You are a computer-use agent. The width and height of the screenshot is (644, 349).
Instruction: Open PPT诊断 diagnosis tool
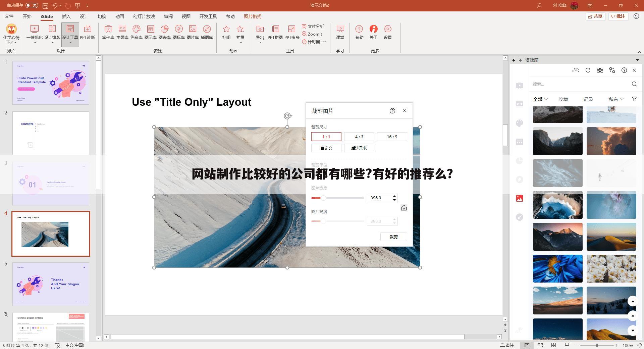point(87,32)
